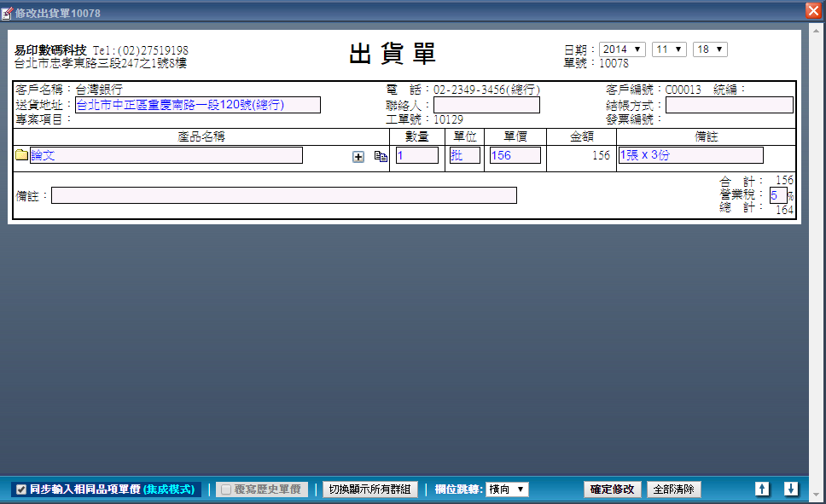826x504 pixels.
Task: Open the month dropdown showing 11
Action: tap(669, 49)
